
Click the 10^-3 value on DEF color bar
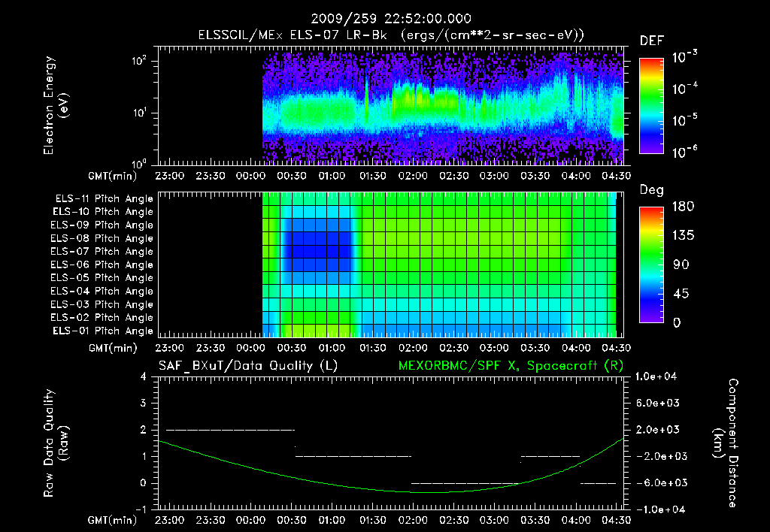[684, 57]
